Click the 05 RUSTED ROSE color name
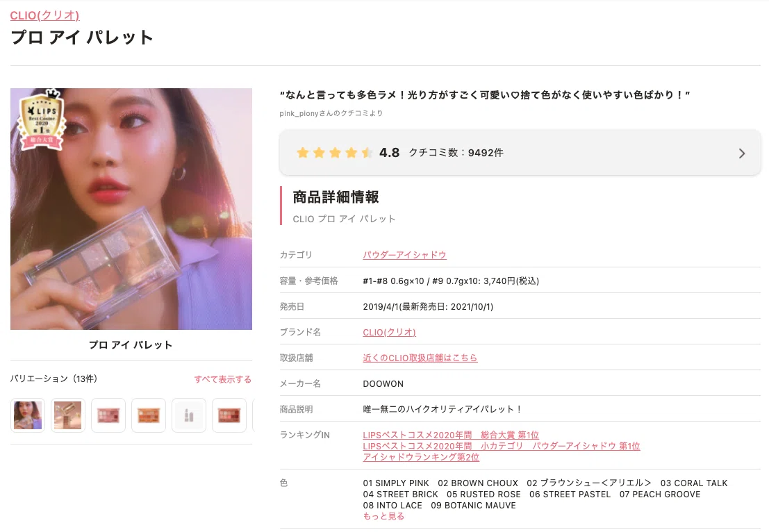The height and width of the screenshot is (532, 769). pyautogui.click(x=483, y=494)
